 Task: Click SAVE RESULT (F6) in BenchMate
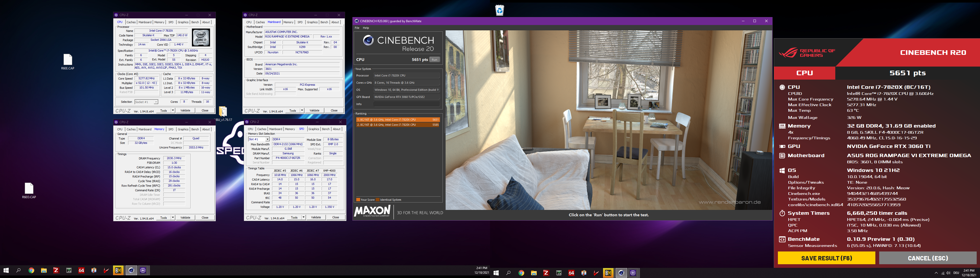tap(826, 258)
